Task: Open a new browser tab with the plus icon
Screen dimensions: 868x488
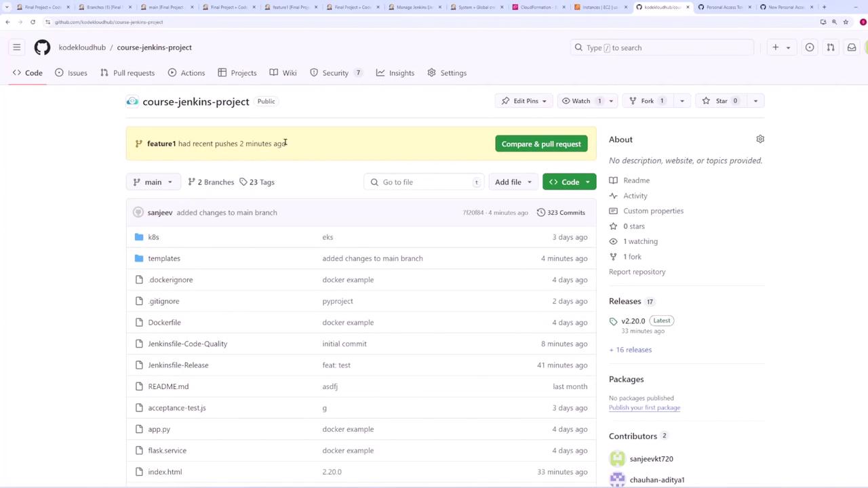Action: (824, 7)
